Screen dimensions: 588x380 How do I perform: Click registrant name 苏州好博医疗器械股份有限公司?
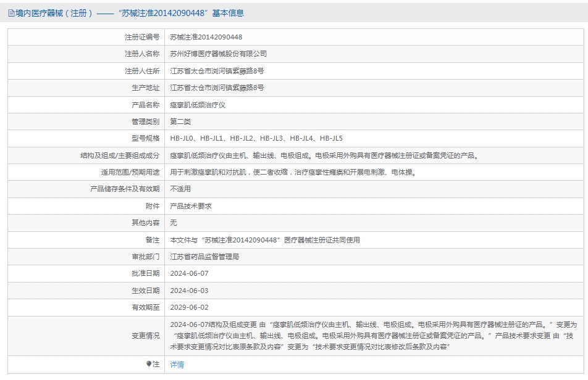218,54
